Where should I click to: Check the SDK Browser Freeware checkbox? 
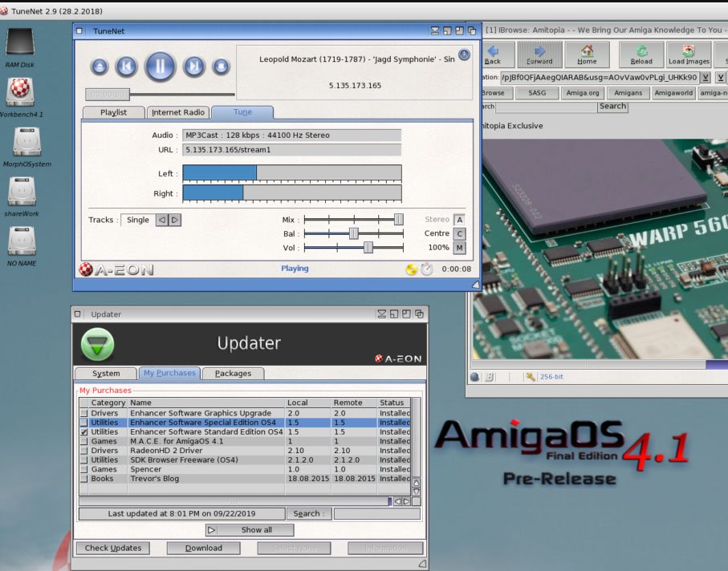(83, 460)
